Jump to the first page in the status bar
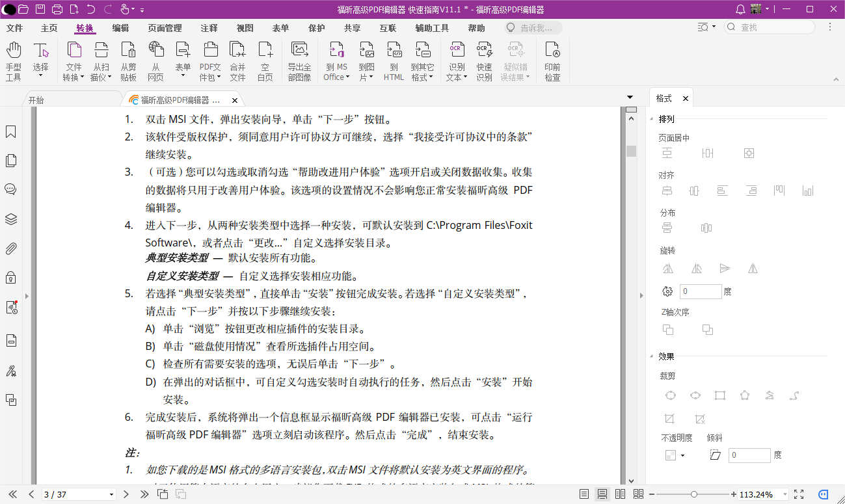Screen dimensions: 845x504 [13, 494]
